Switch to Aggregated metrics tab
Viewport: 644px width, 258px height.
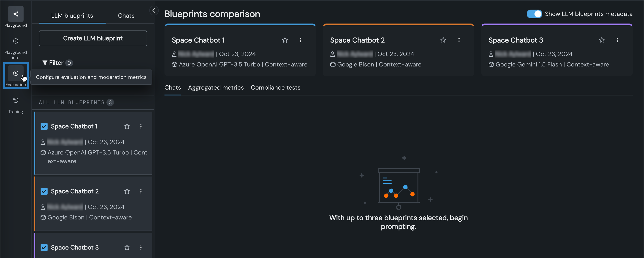pyautogui.click(x=216, y=88)
